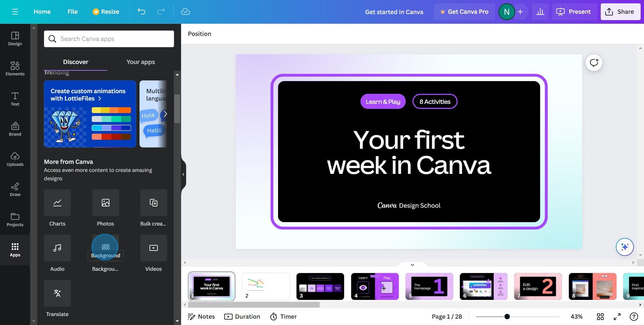Select page 8 thumbnail

(x=592, y=286)
